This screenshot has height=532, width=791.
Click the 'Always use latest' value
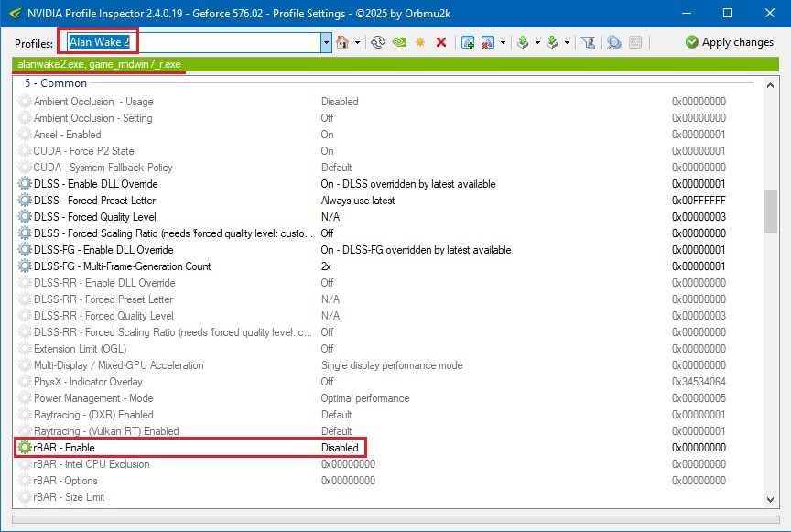[x=358, y=201]
